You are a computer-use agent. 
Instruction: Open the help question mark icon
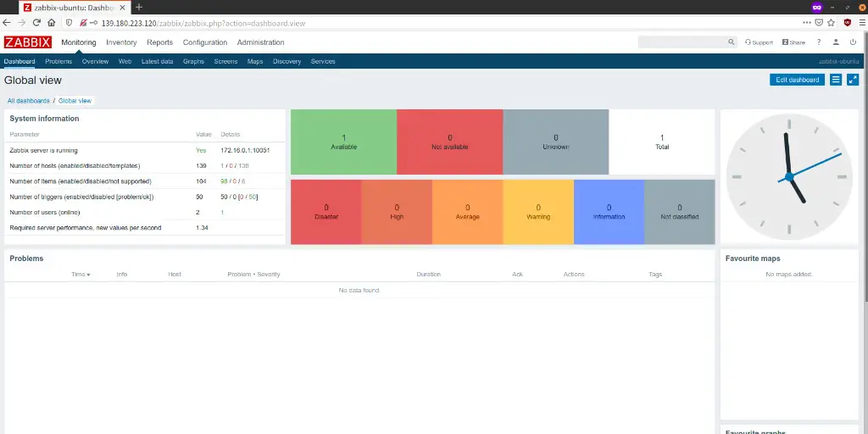click(x=819, y=42)
